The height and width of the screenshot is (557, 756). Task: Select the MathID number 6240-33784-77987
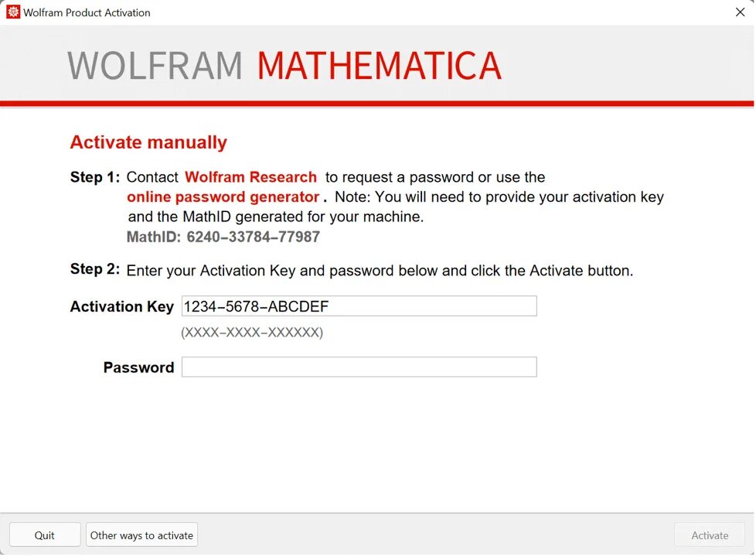coord(253,237)
